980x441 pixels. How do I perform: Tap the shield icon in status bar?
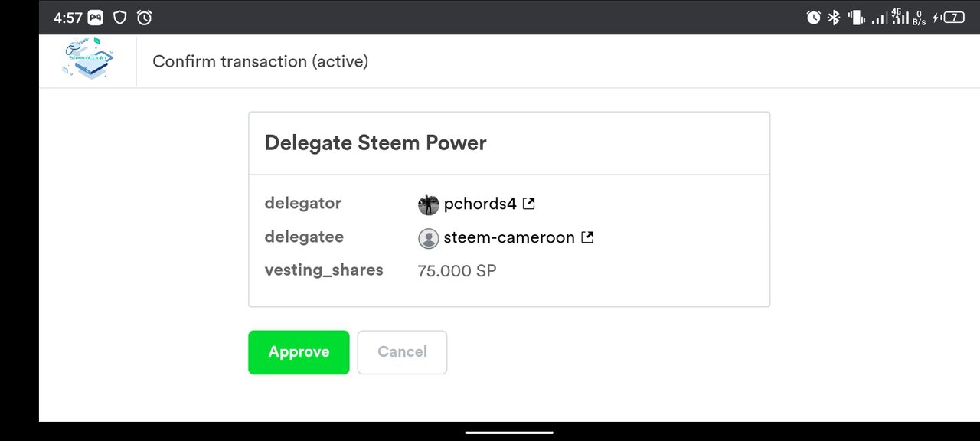119,17
